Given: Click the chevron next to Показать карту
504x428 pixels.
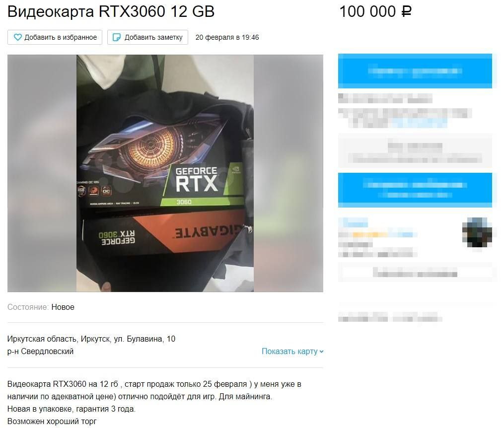Looking at the screenshot, I should coord(321,352).
